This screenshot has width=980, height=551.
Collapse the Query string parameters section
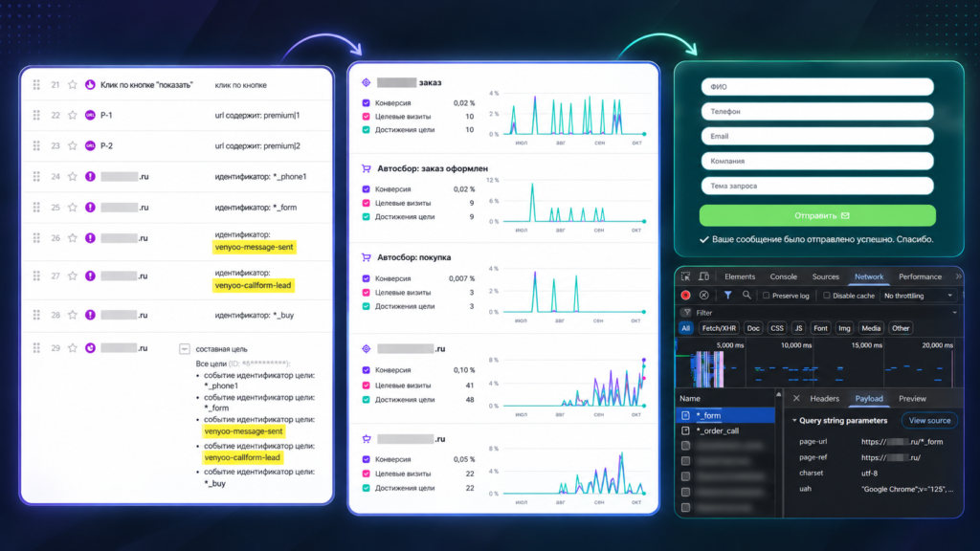coord(794,421)
